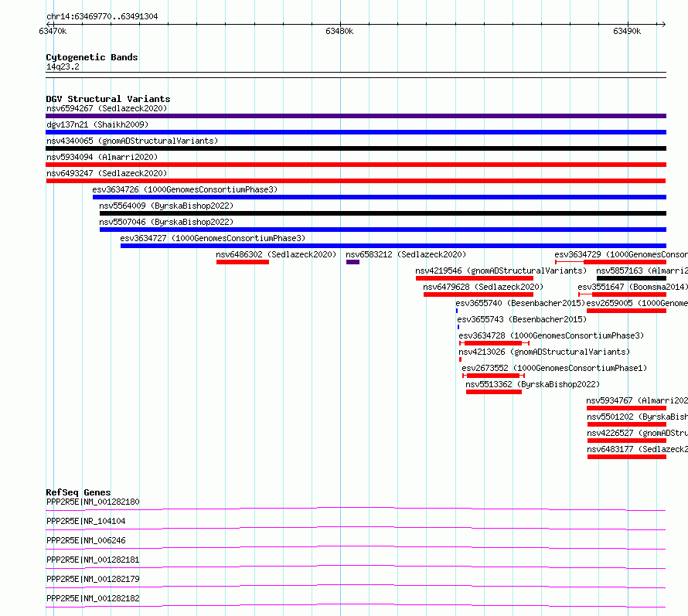Image resolution: width=688 pixels, height=616 pixels.
Task: Click the black bar under nsv5564009
Action: 383,213
